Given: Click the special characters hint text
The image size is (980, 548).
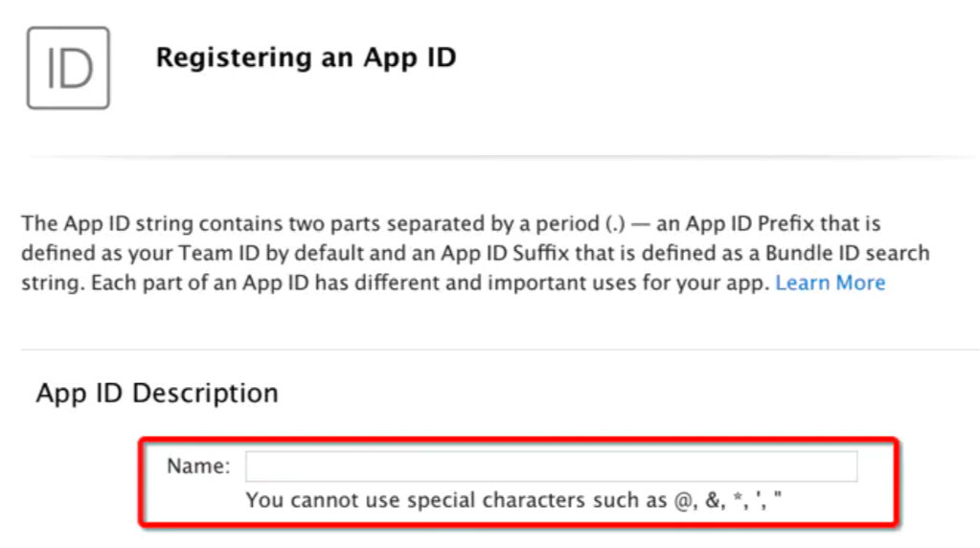Looking at the screenshot, I should pos(513,500).
